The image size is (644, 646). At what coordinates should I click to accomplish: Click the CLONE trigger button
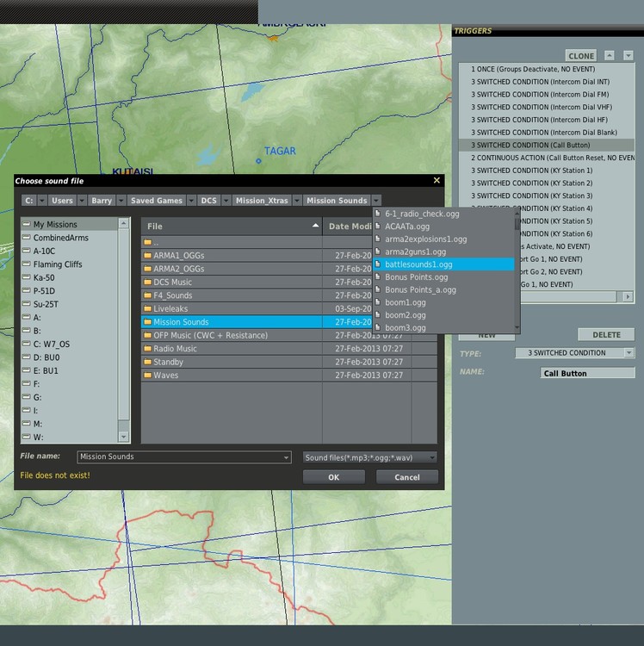click(581, 56)
